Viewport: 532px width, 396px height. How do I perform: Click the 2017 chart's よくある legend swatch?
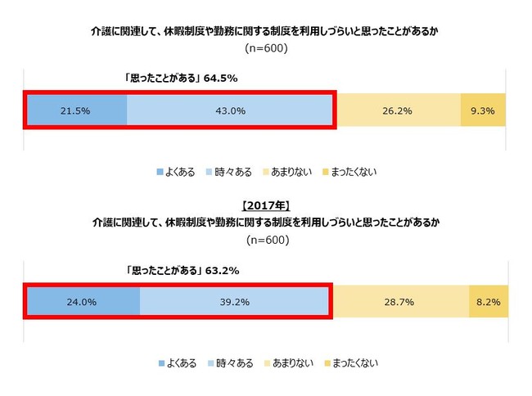pyautogui.click(x=160, y=363)
